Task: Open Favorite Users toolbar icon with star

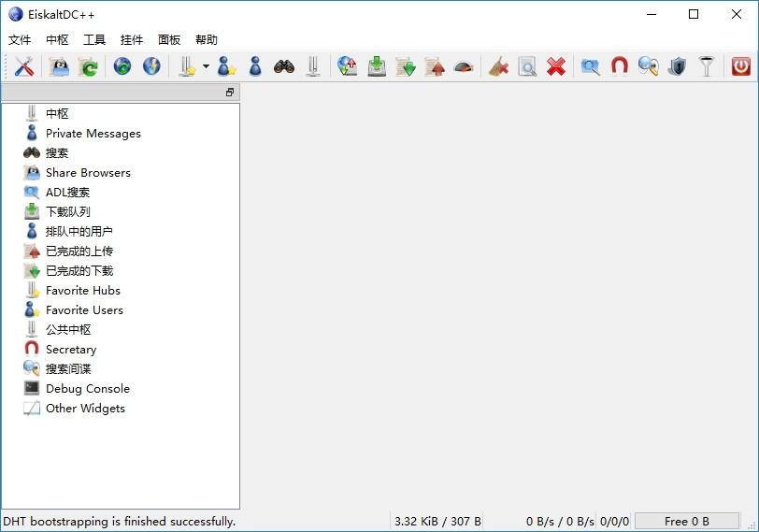Action: [x=226, y=66]
